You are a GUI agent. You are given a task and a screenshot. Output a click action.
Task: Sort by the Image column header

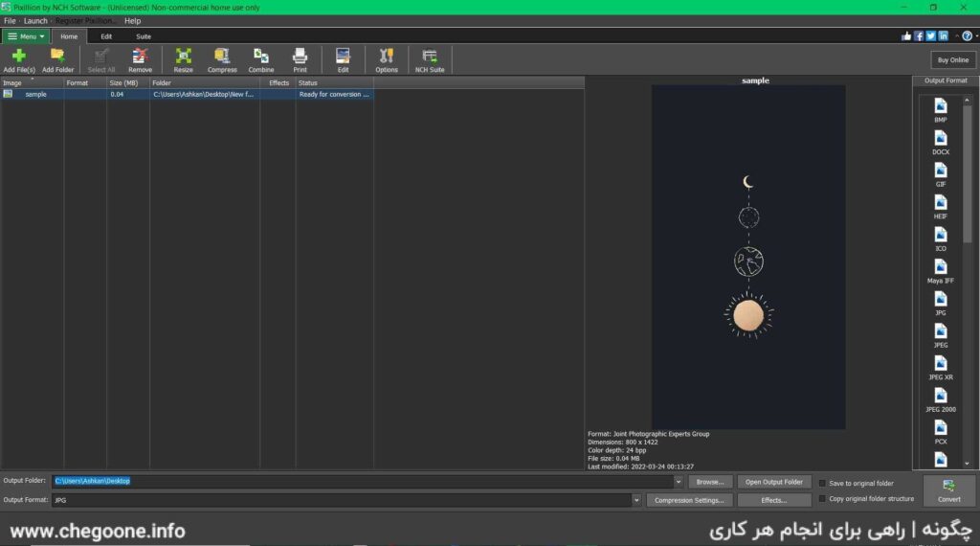pyautogui.click(x=32, y=82)
